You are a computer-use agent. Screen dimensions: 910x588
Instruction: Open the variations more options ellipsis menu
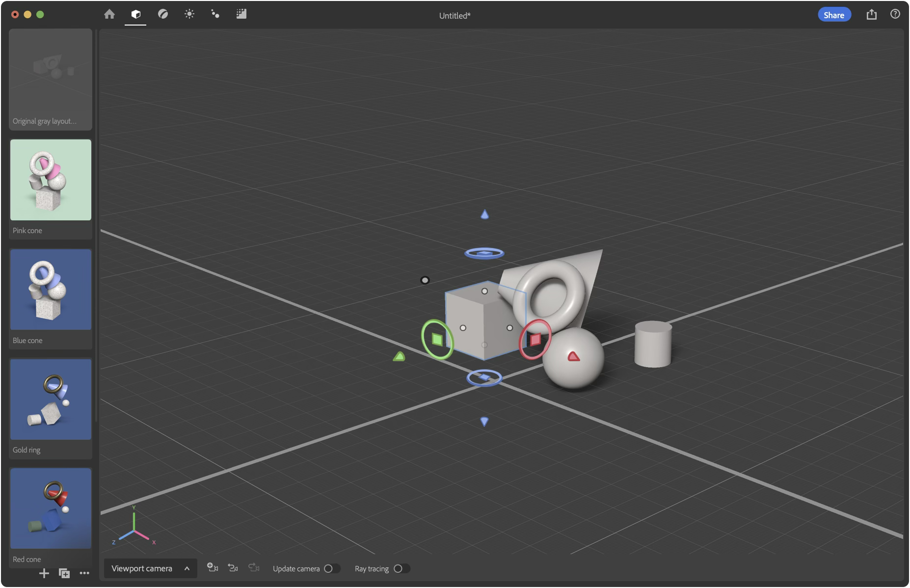pos(84,573)
